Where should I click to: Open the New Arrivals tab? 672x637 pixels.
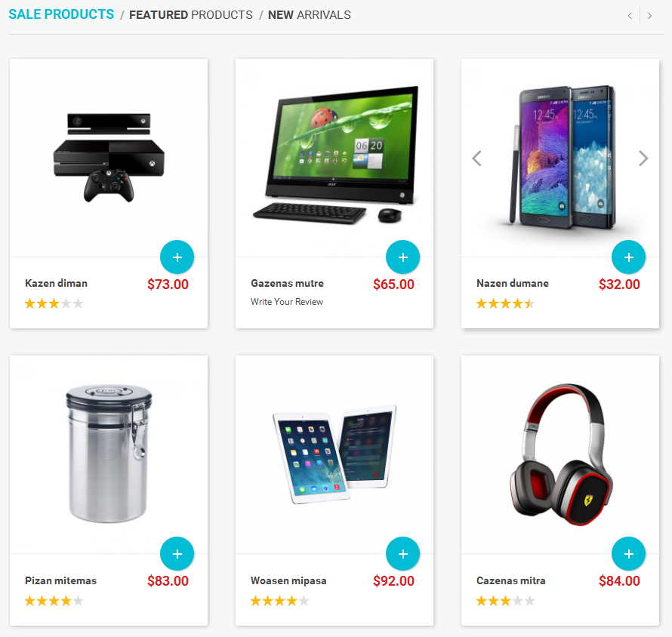click(x=310, y=15)
